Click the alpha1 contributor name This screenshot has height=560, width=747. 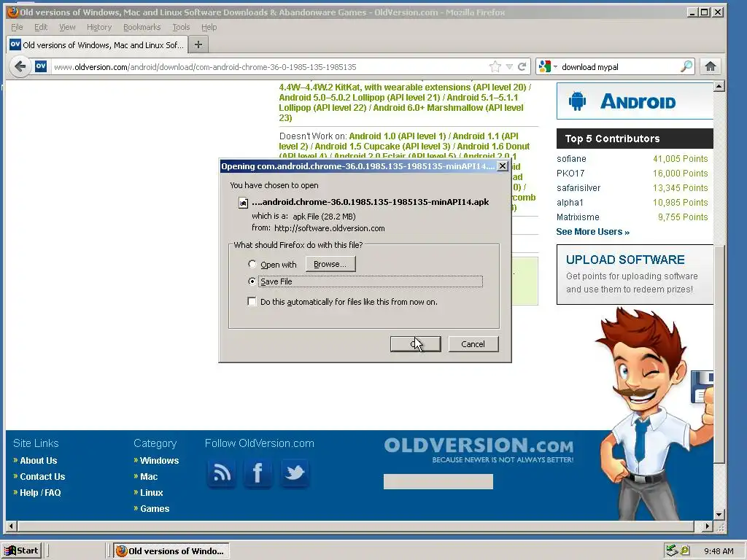click(570, 203)
